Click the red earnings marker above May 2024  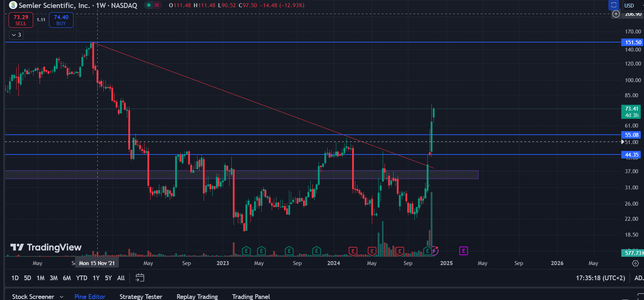(372, 251)
